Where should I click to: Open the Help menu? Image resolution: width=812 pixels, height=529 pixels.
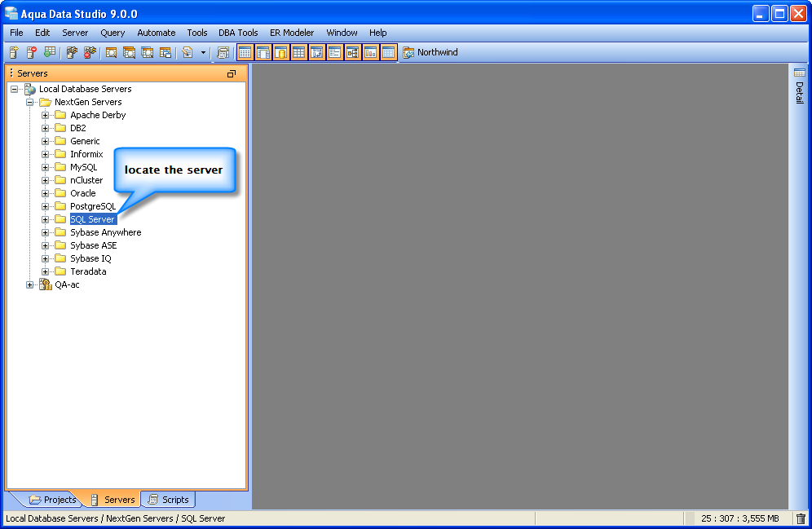378,33
